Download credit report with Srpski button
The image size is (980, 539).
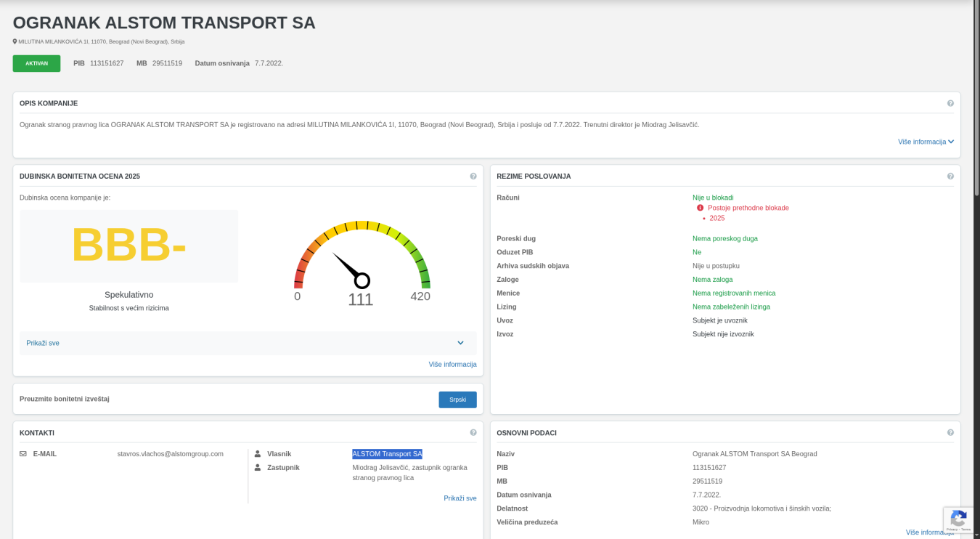pos(457,400)
